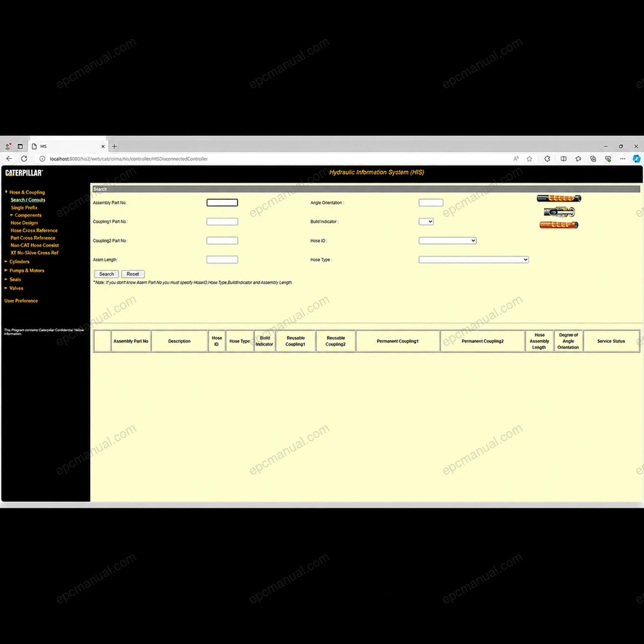Close the HIS browser tab
The height and width of the screenshot is (644, 644).
pyautogui.click(x=102, y=146)
